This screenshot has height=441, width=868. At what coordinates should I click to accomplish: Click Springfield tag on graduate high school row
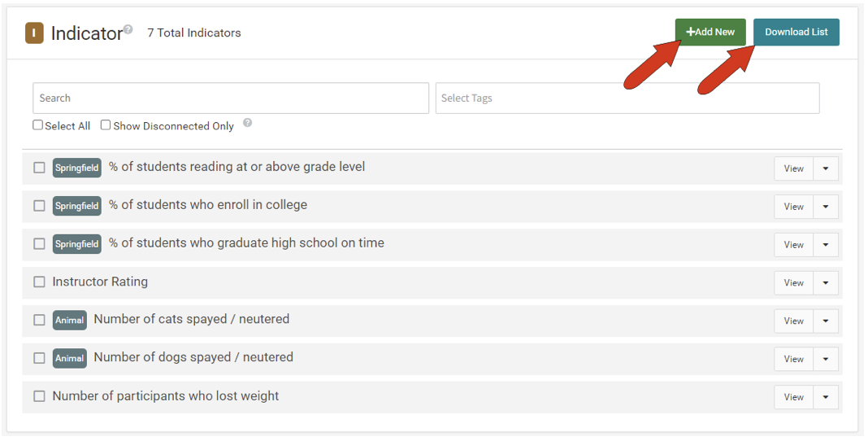coord(77,244)
